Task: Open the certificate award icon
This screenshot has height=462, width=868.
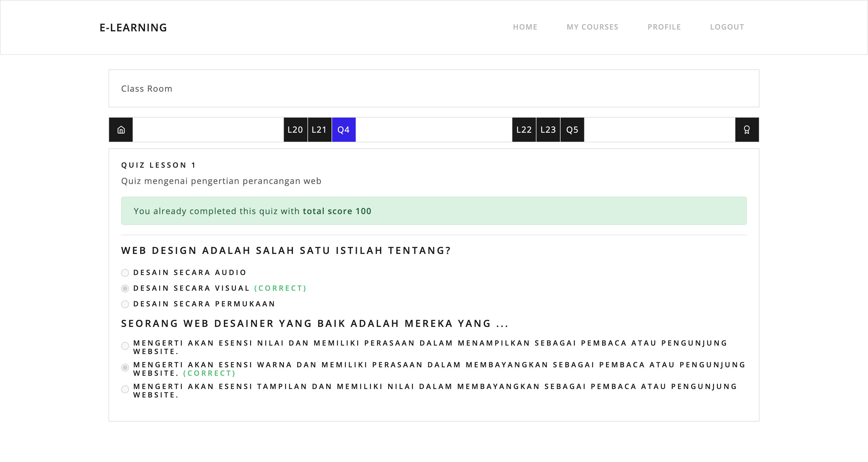Action: click(x=747, y=130)
